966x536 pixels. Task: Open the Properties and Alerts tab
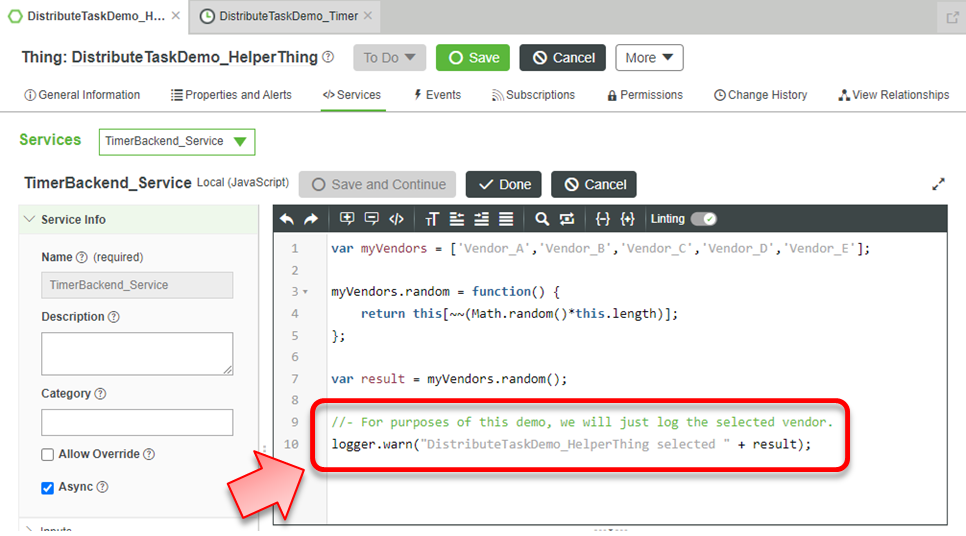[231, 95]
